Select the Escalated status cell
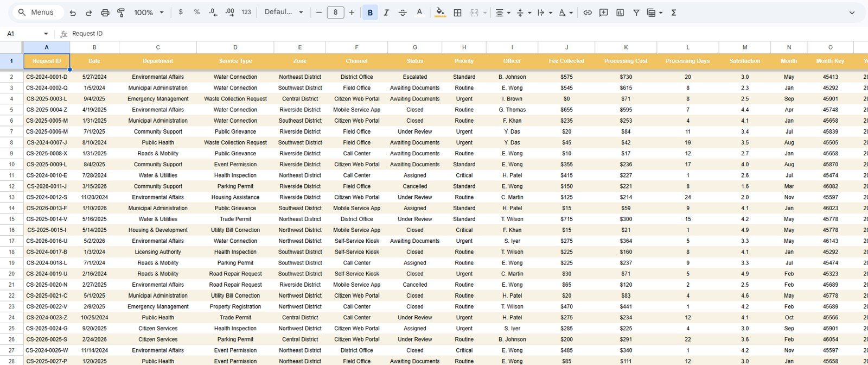Screen dimensions: 868x365 click(415, 77)
